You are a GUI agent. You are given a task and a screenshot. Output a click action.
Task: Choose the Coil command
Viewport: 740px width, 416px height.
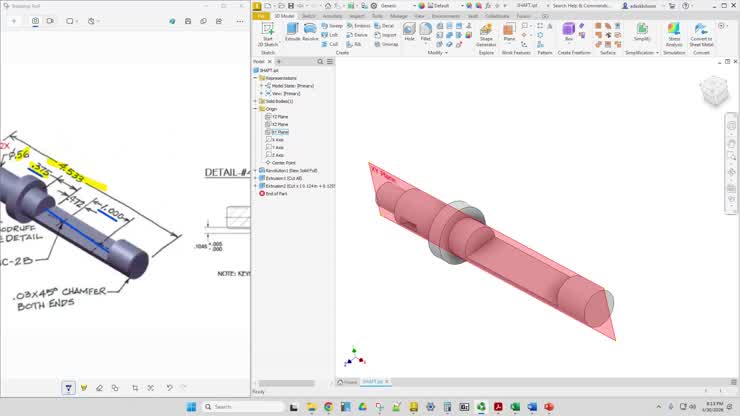330,44
